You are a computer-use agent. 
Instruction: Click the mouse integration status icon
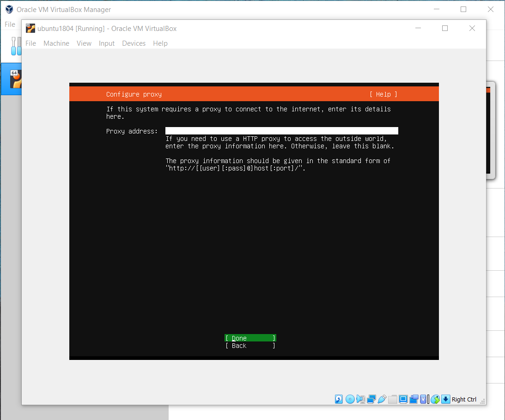pos(435,399)
